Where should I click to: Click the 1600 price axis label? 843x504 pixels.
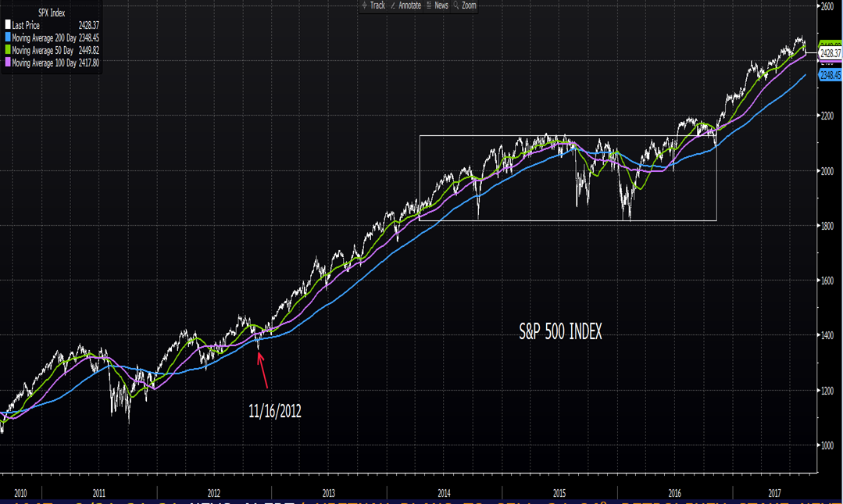(x=827, y=281)
